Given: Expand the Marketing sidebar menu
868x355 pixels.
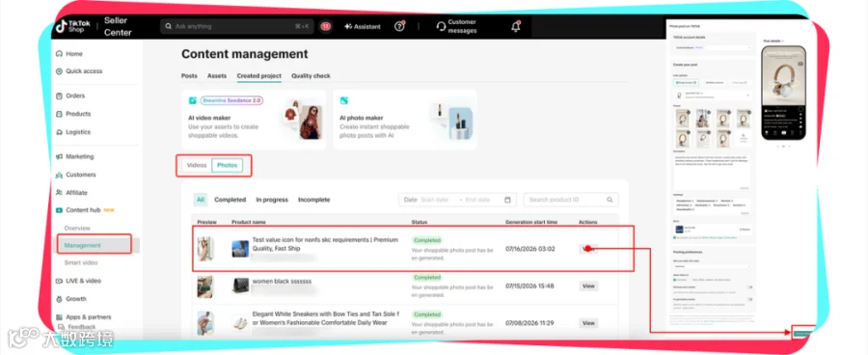Looking at the screenshot, I should [x=79, y=156].
